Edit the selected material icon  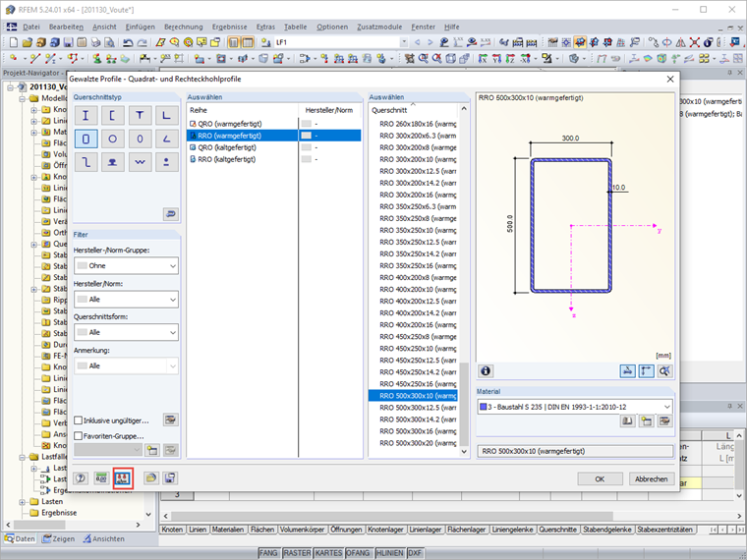click(x=664, y=420)
